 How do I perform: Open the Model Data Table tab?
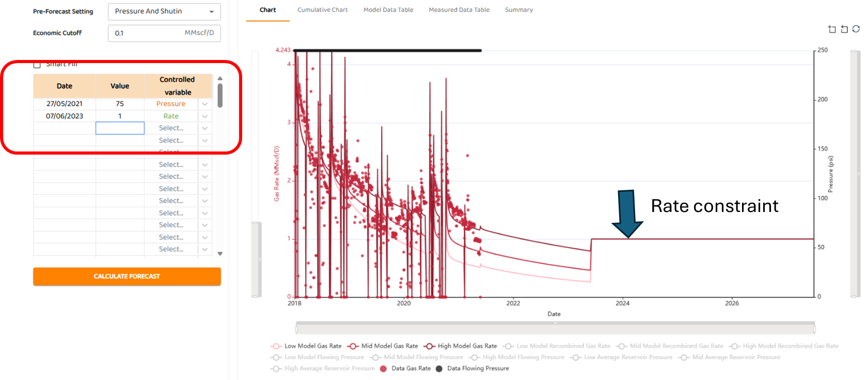pyautogui.click(x=388, y=10)
